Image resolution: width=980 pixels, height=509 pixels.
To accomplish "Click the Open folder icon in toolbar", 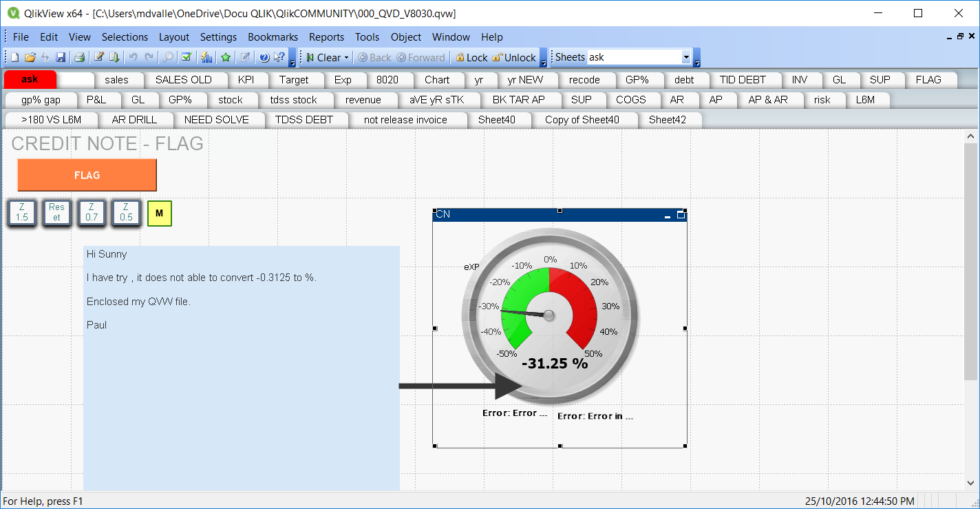I will (30, 58).
